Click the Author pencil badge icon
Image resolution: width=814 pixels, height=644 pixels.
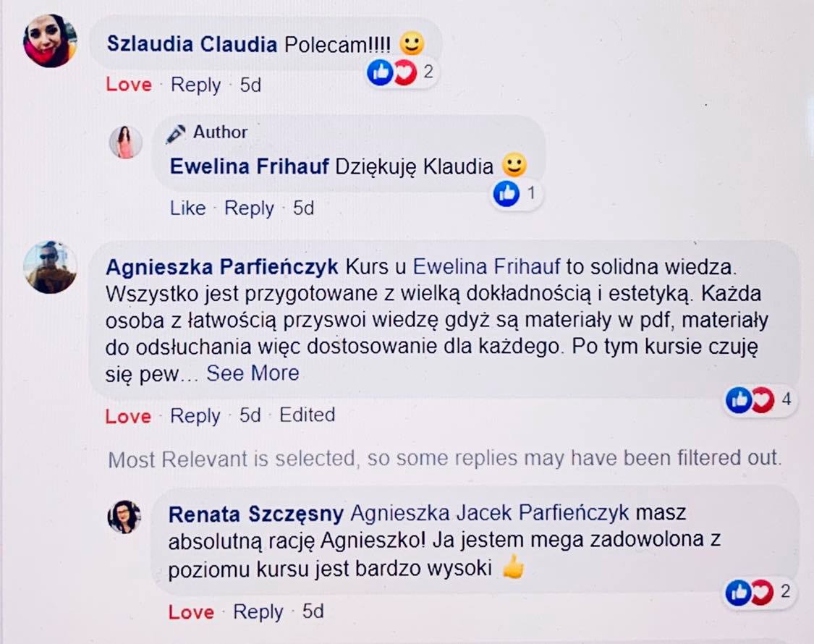pyautogui.click(x=176, y=133)
